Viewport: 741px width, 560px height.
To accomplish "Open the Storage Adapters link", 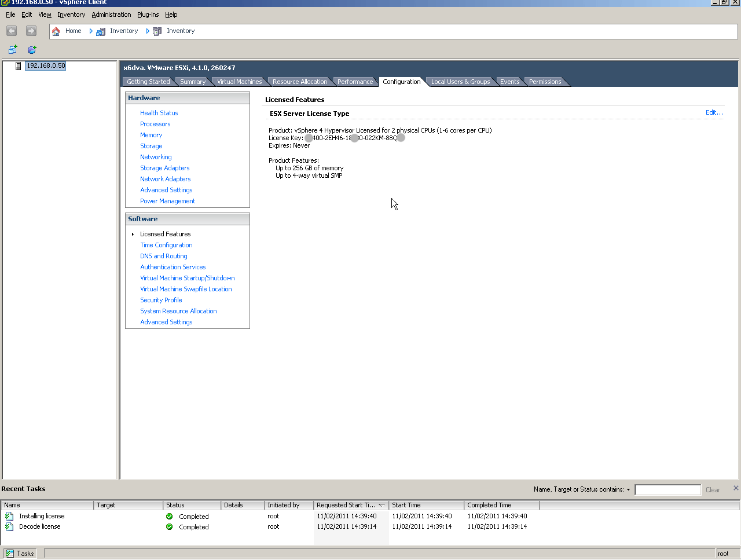I will [x=164, y=168].
